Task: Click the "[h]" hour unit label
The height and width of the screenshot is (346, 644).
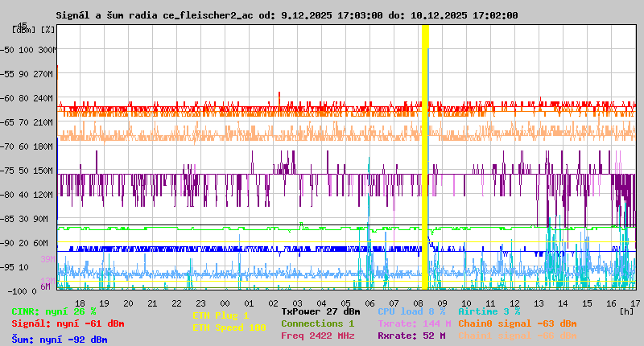Action: click(x=626, y=311)
